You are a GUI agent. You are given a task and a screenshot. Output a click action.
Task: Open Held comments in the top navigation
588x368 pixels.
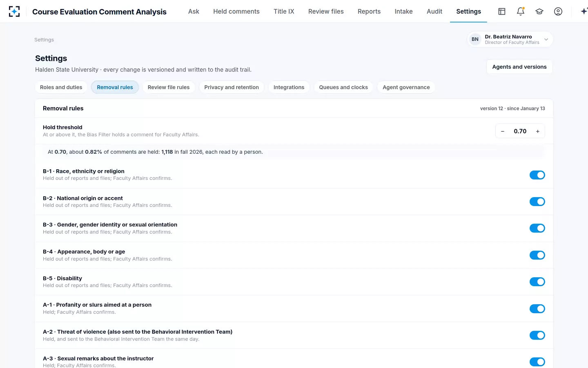[x=236, y=11]
